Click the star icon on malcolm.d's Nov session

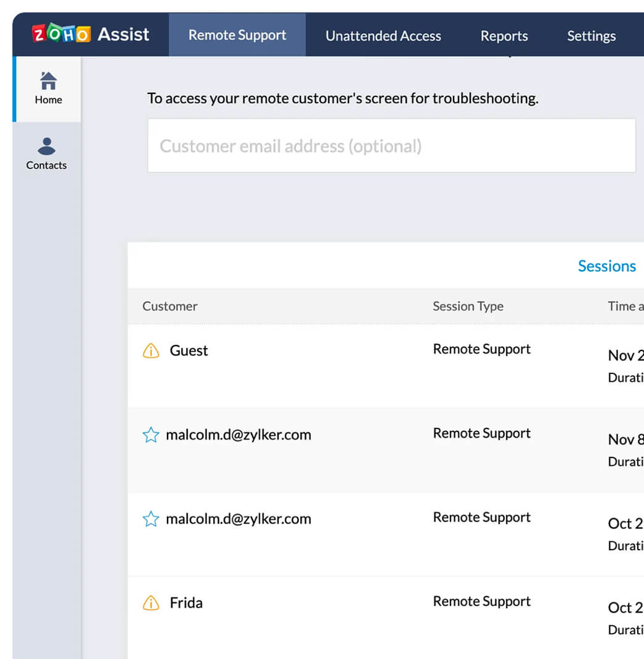tap(151, 435)
